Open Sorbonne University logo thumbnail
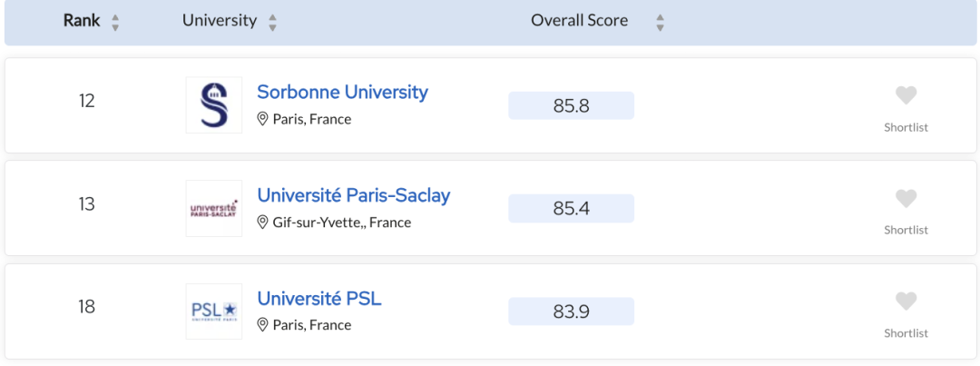This screenshot has width=980, height=366. [214, 105]
